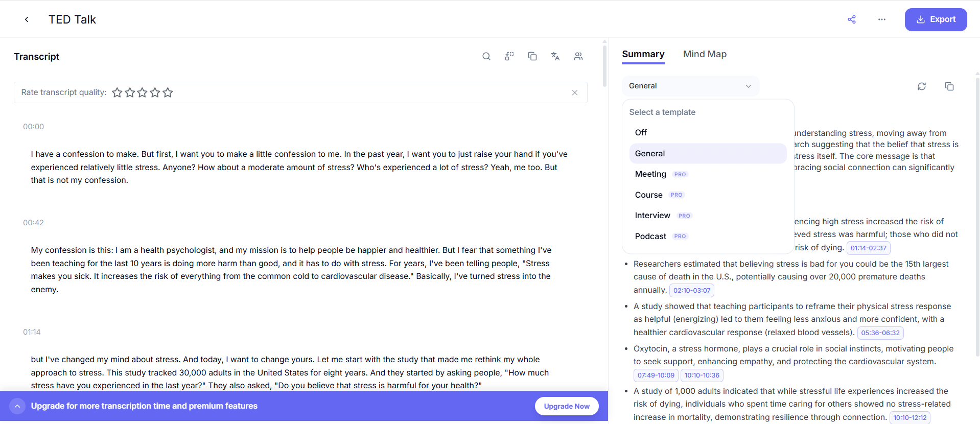Choose the General template in the list

708,153
